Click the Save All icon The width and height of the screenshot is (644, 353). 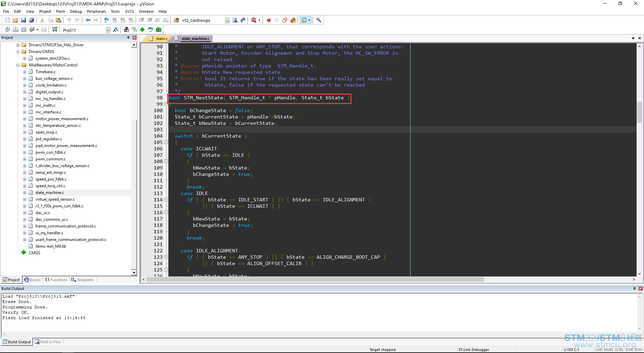32,20
